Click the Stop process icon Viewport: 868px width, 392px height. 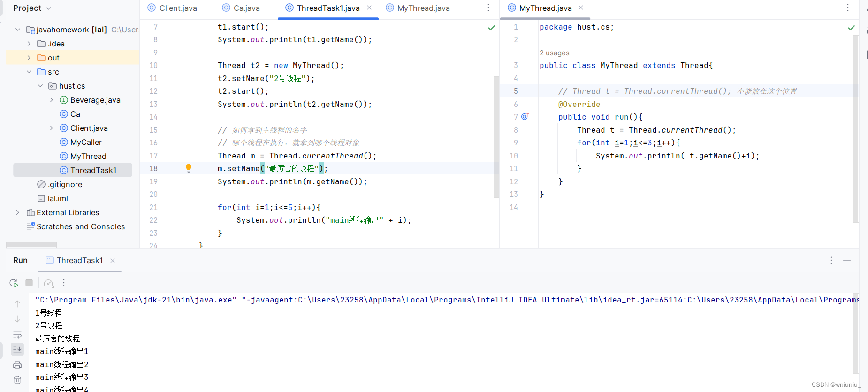click(x=29, y=283)
